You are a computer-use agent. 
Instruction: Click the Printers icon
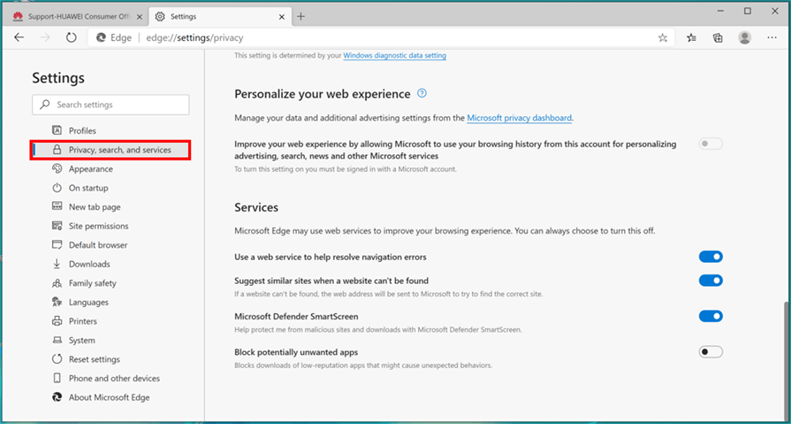click(x=57, y=321)
